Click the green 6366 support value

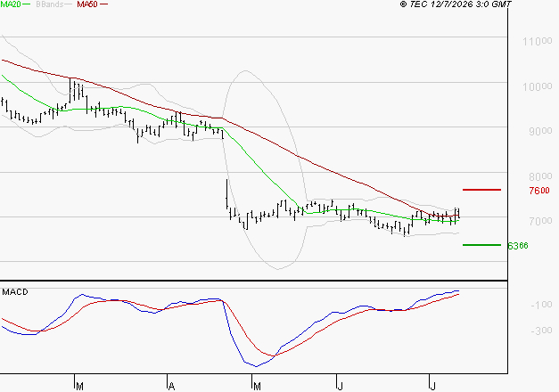[x=518, y=246]
